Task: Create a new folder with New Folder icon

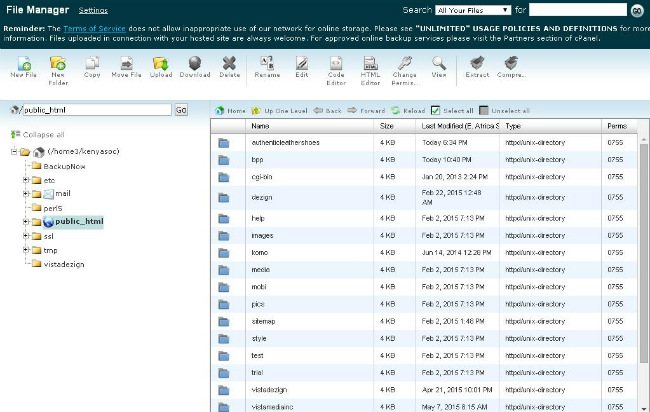Action: (x=58, y=65)
